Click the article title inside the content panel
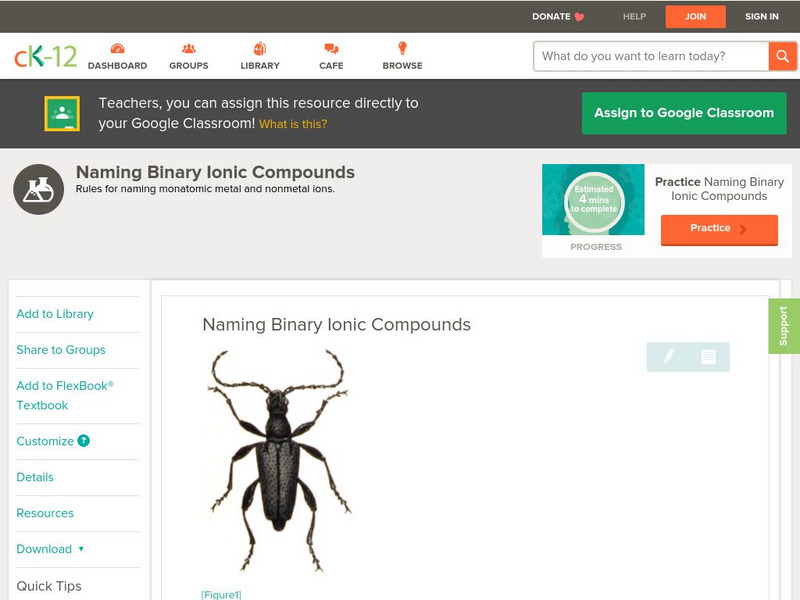800x600 pixels. 337,324
